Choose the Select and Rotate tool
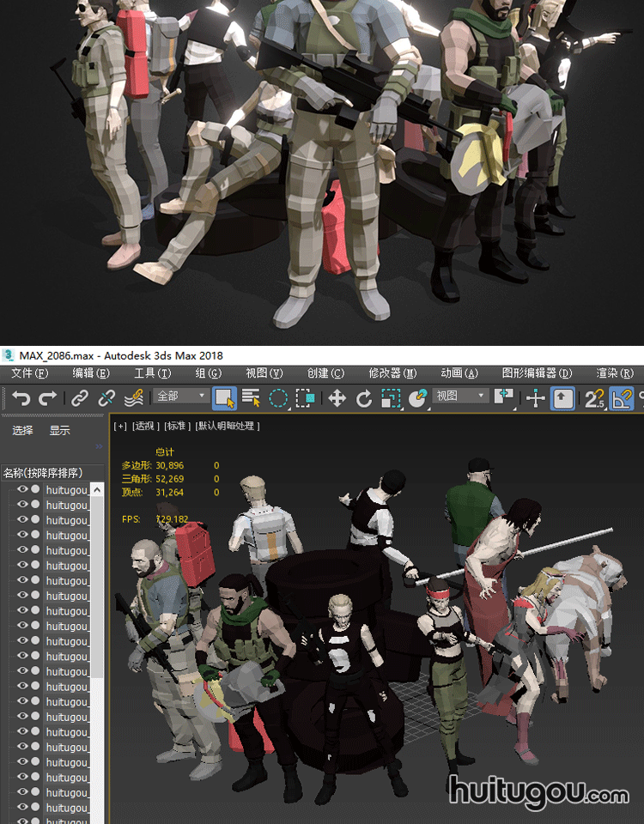This screenshot has width=644, height=824. pos(364,398)
